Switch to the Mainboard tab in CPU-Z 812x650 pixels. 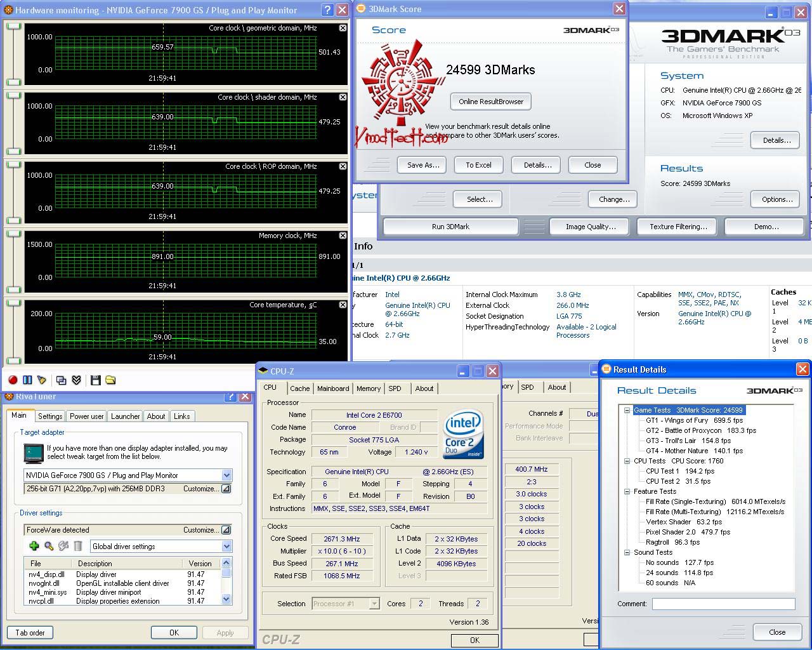tap(333, 388)
